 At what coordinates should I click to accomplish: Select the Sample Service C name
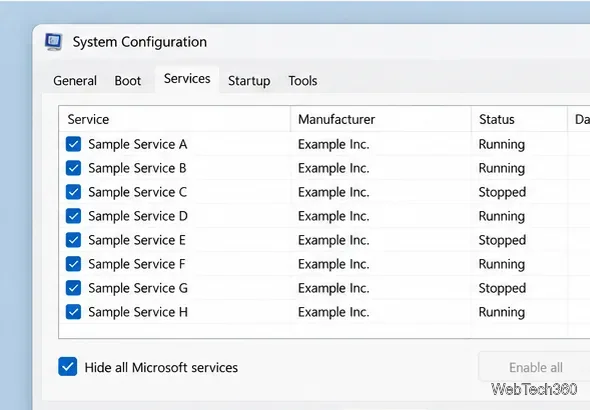138,192
